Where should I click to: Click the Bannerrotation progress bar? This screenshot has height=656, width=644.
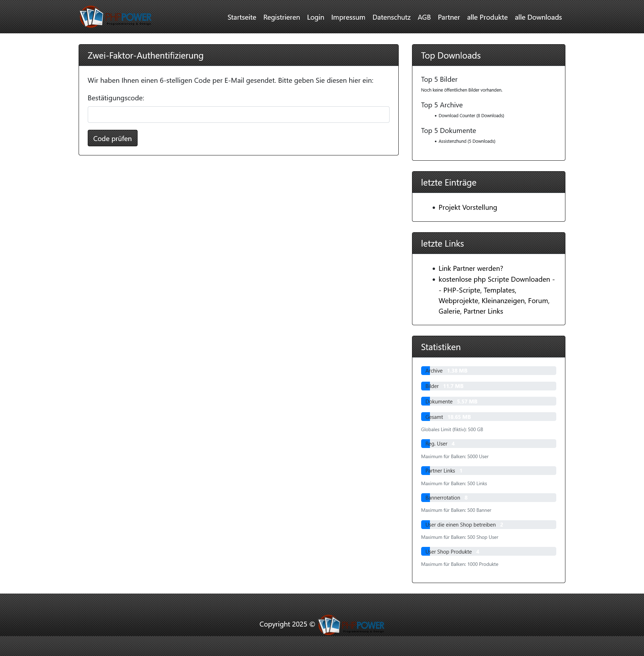tap(488, 497)
